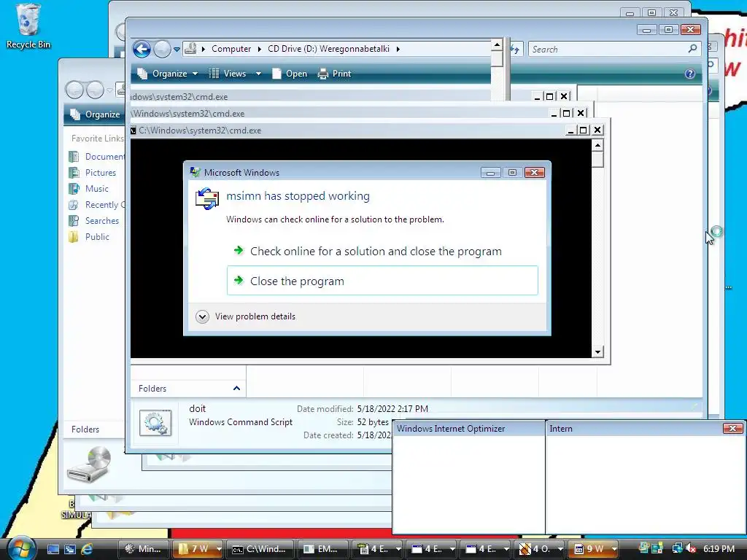
Task: Click the doit command script file icon
Action: click(x=155, y=422)
